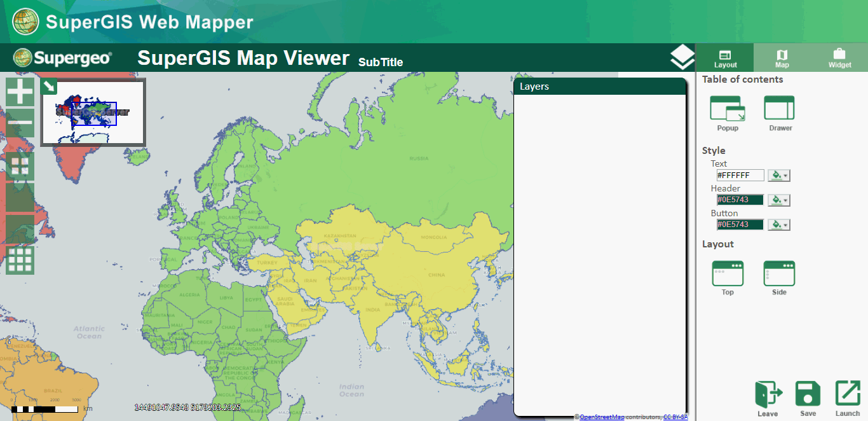Click the Layers panel header
The width and height of the screenshot is (868, 421).
pos(599,86)
